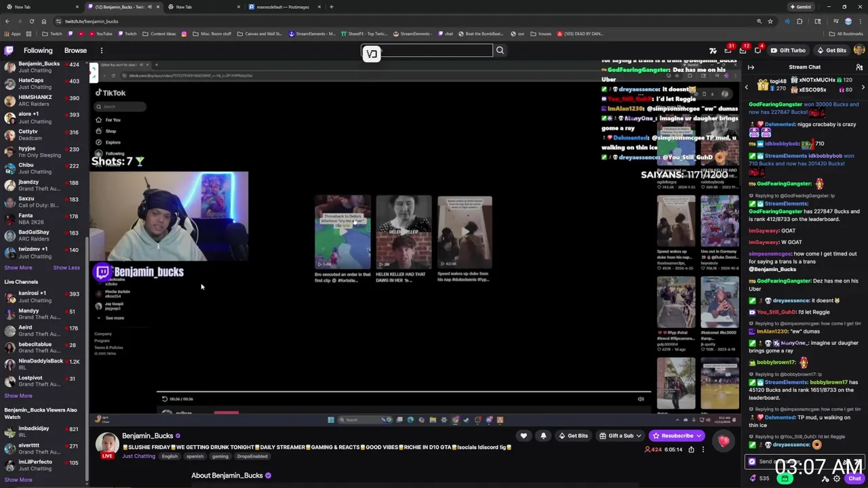Select the English stream tag
Image resolution: width=868 pixels, height=488 pixels.
pos(170,456)
